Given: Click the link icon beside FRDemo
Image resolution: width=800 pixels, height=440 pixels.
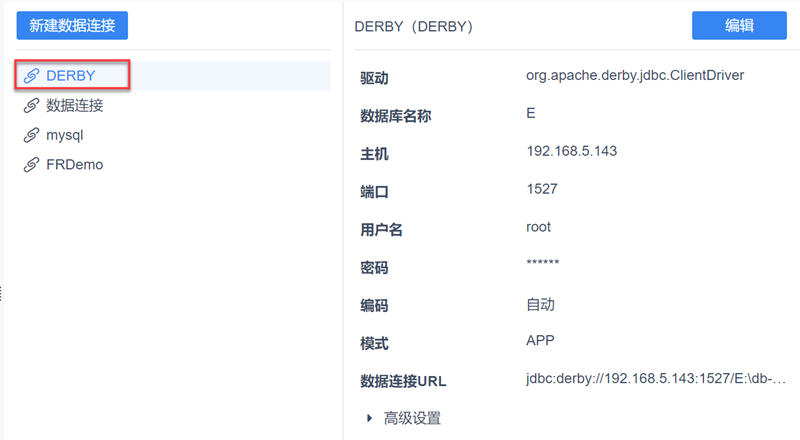Looking at the screenshot, I should click(x=31, y=164).
